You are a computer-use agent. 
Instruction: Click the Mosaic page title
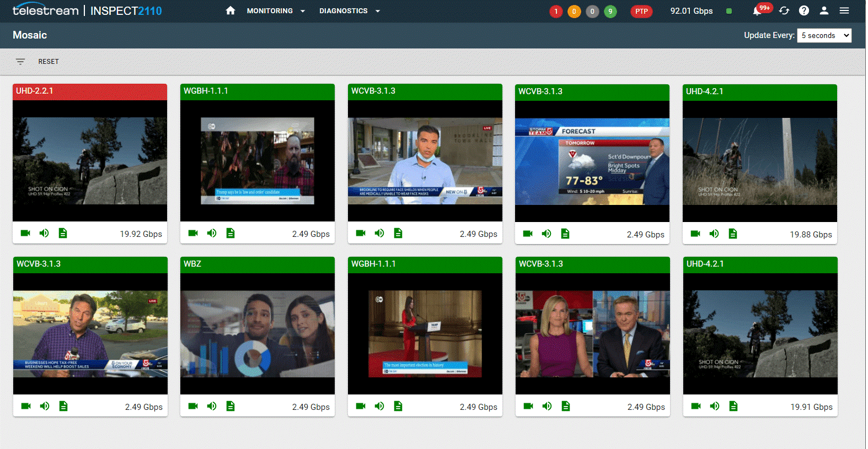tap(30, 35)
